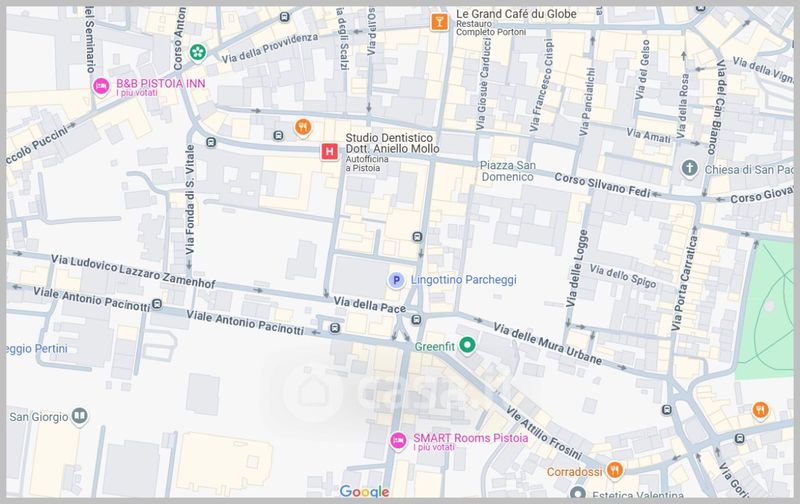Screen dimensions: 800x504
Task: Open the Corradossi restaurant marker
Action: coord(615,470)
